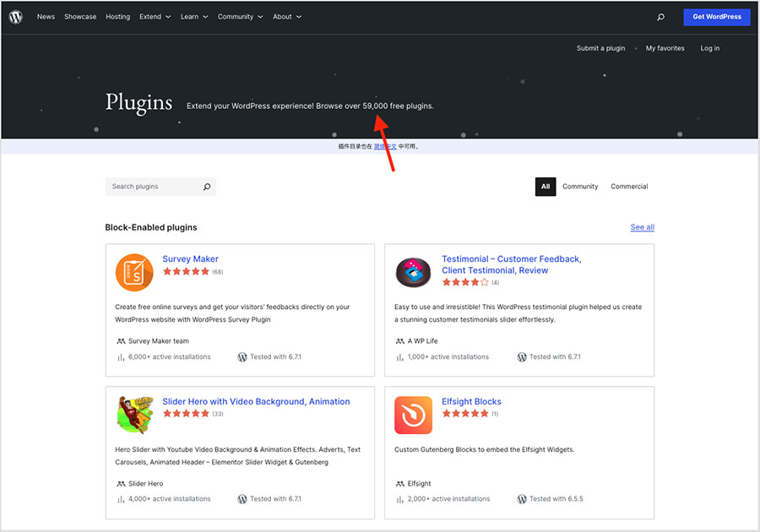Expand the Extend menu
Screen dimensions: 760x532
coord(155,17)
